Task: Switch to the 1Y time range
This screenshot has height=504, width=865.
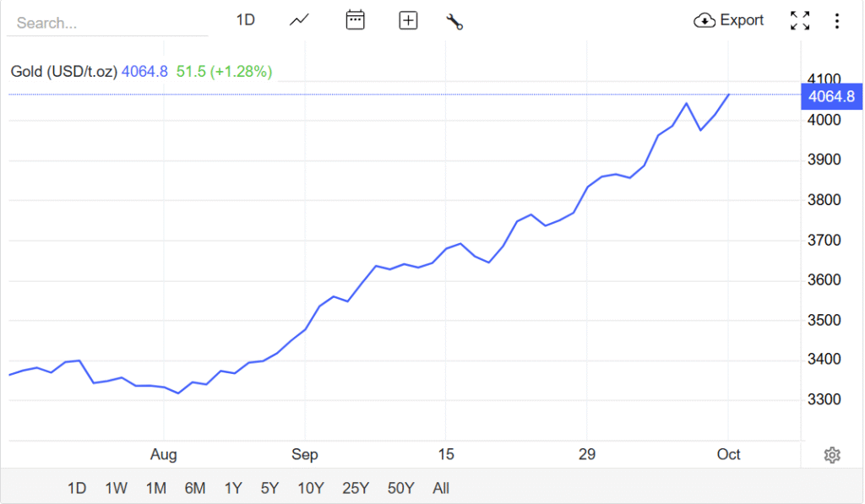Action: (x=233, y=488)
